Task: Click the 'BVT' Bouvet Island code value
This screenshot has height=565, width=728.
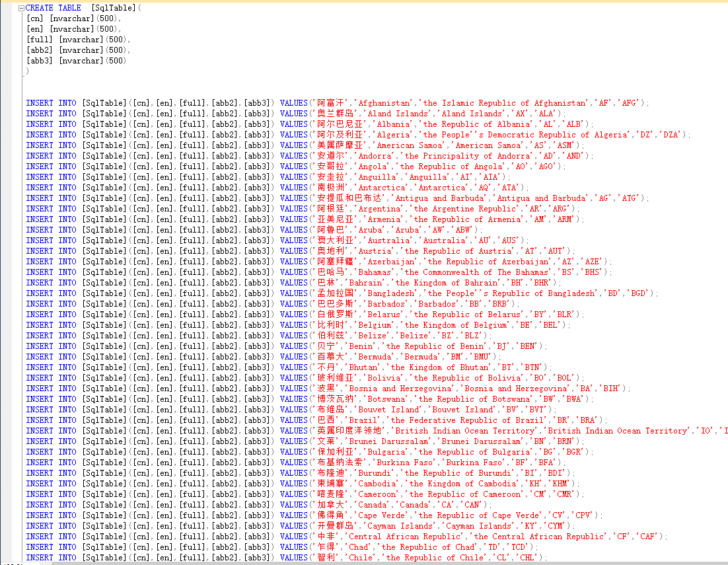Action: click(536, 410)
